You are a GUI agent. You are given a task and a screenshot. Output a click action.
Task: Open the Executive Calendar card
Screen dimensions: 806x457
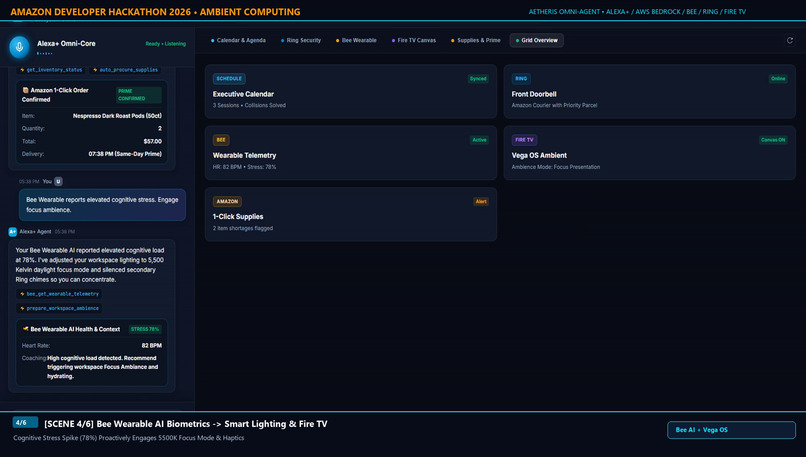coord(351,92)
